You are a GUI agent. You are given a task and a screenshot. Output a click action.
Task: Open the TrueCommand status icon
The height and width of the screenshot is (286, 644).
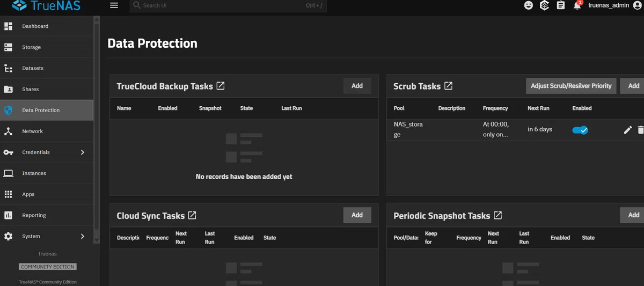544,5
